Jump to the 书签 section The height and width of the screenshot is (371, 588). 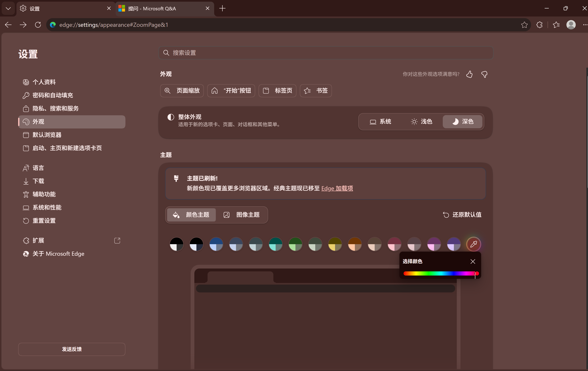tap(316, 91)
